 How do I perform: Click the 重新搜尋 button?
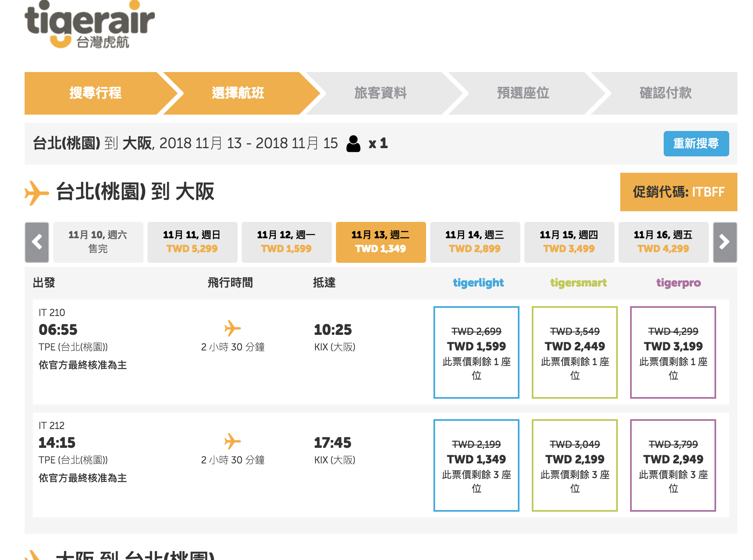(x=696, y=144)
